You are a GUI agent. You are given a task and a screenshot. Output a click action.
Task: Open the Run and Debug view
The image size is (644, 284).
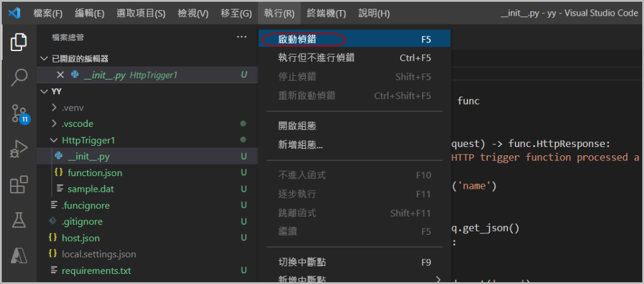[19, 149]
